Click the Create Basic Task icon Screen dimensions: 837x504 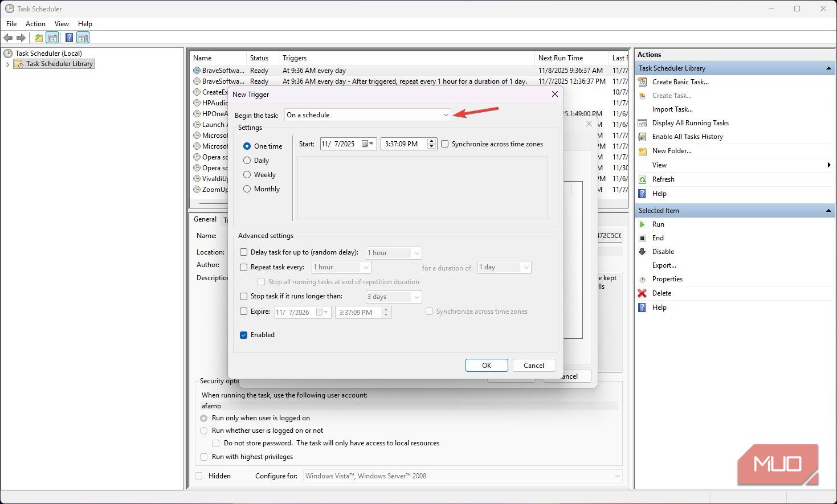[x=642, y=82]
